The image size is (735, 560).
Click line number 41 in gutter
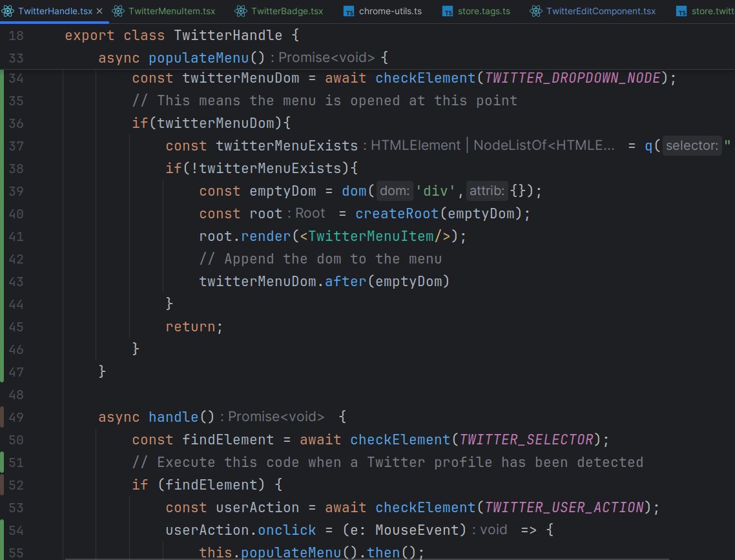point(16,236)
